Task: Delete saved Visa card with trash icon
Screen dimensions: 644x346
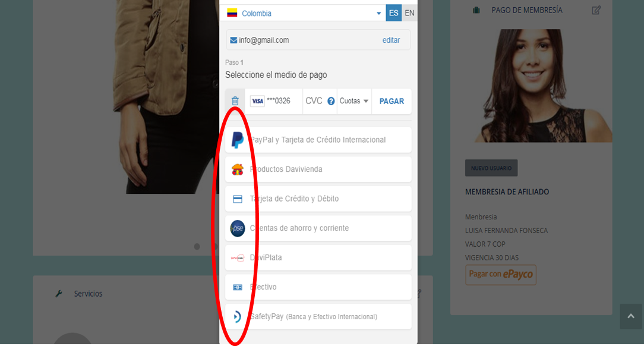Action: click(235, 101)
